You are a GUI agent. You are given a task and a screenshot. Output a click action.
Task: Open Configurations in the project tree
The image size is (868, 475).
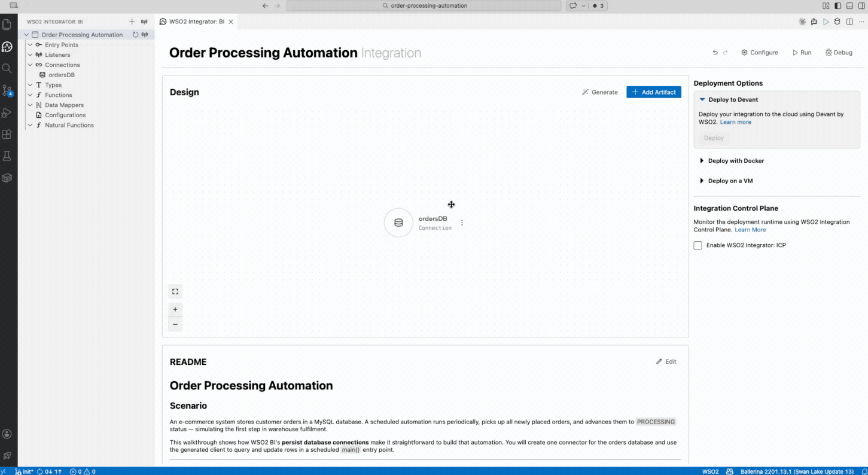click(65, 115)
